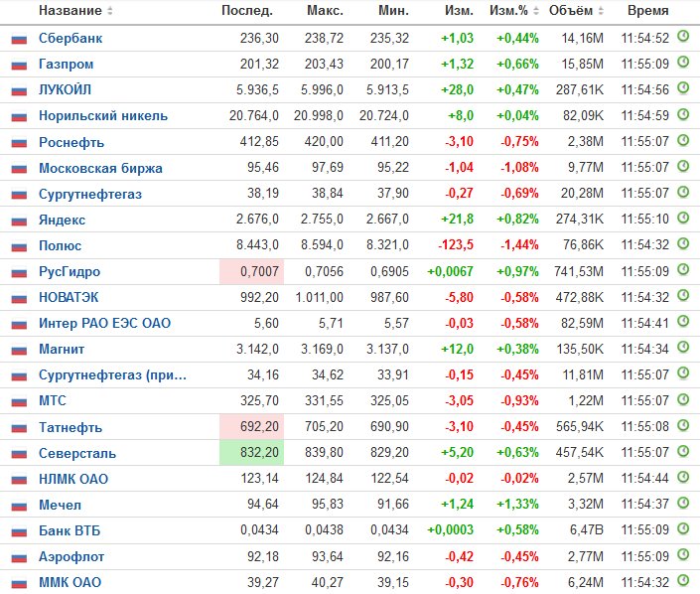Click the clock icon in the Аэрофлот row
700x594 pixels.
tap(683, 554)
